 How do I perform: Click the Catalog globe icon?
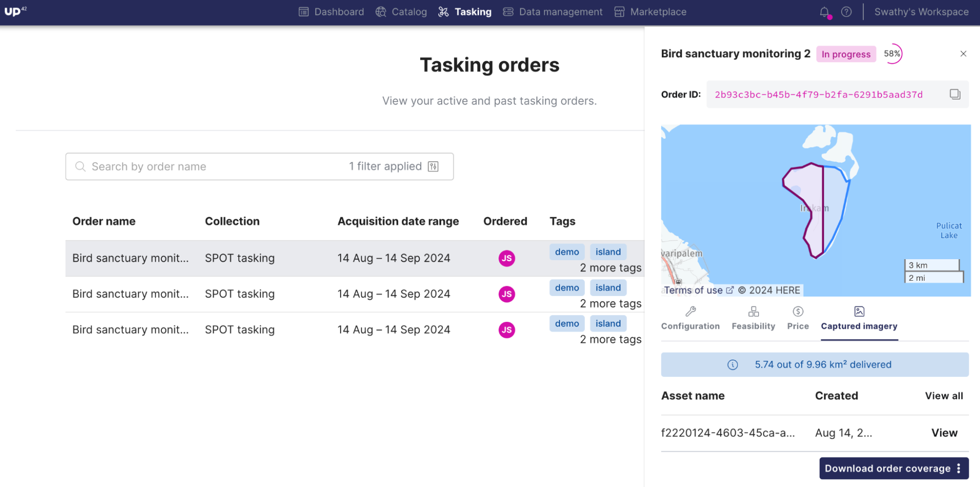(x=381, y=12)
